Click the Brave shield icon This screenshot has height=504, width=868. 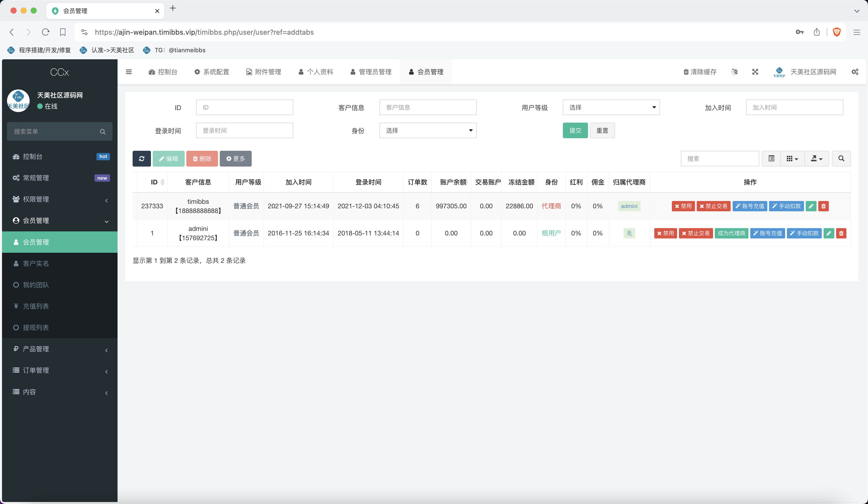click(837, 32)
